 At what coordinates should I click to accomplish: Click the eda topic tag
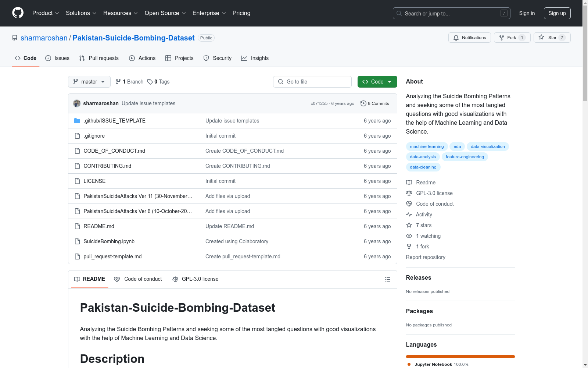coord(457,146)
